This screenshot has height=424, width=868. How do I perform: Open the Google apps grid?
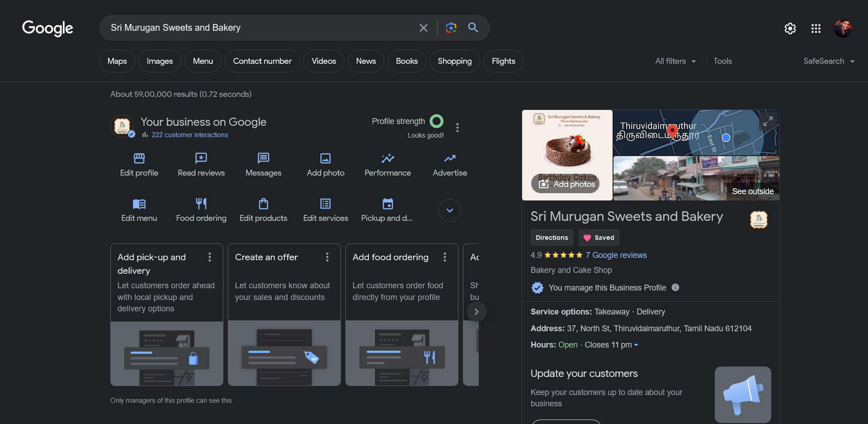tap(816, 29)
